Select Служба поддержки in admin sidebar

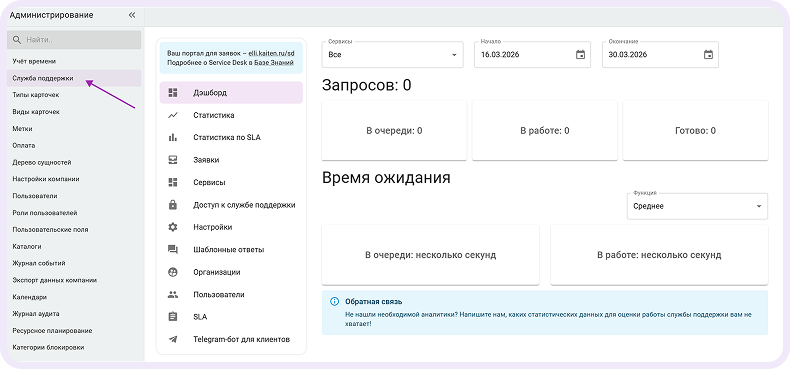[74, 78]
